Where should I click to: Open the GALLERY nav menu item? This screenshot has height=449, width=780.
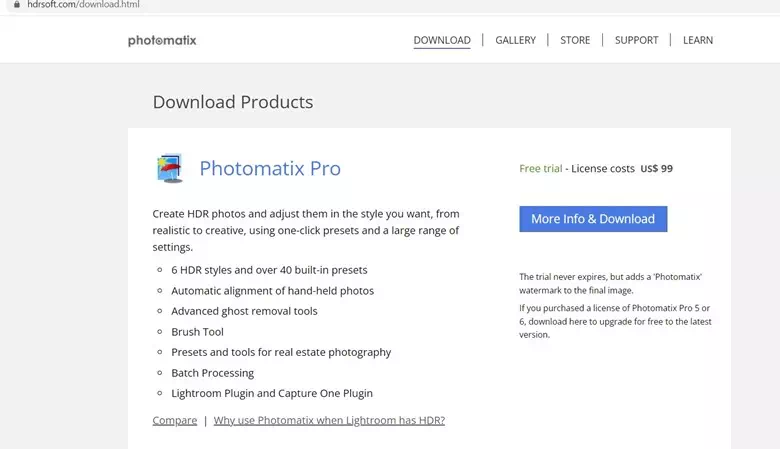click(x=515, y=40)
